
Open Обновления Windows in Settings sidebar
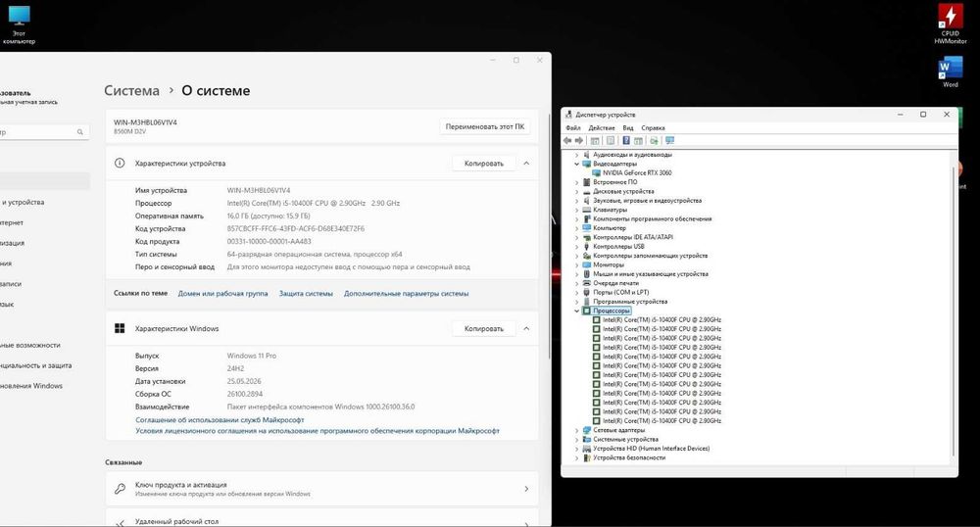click(x=31, y=386)
